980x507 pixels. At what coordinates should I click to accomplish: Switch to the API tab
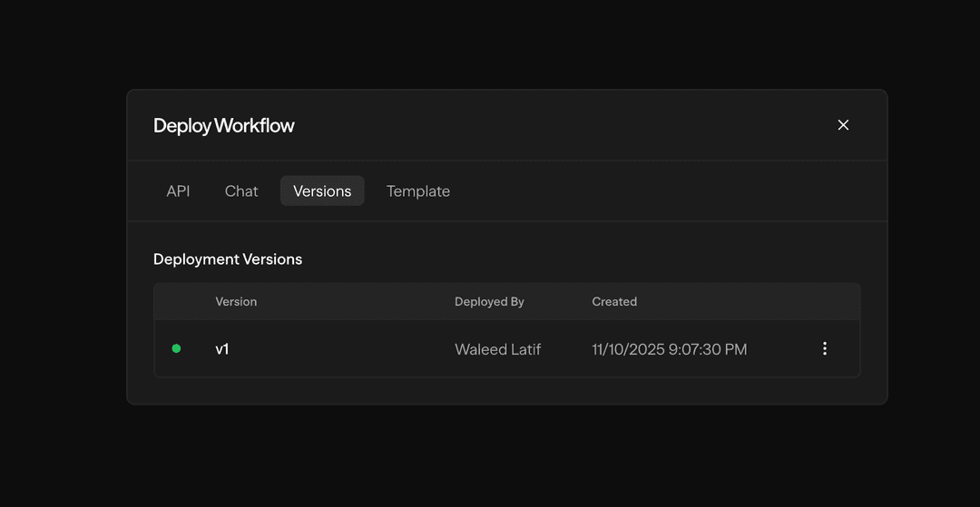coord(178,191)
